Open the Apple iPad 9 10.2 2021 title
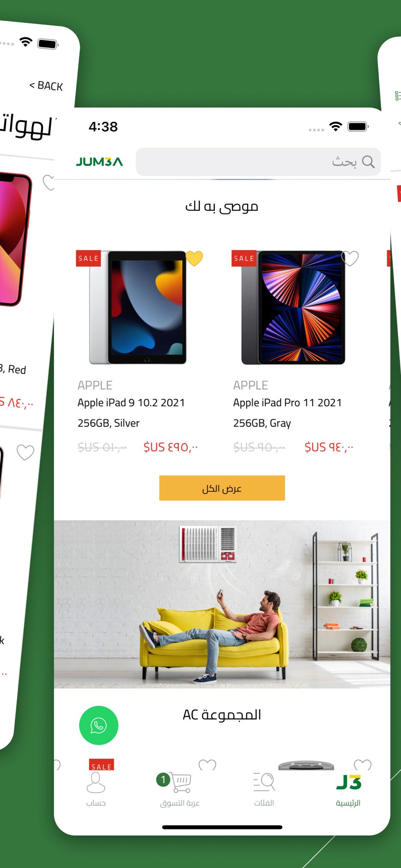 tap(131, 403)
